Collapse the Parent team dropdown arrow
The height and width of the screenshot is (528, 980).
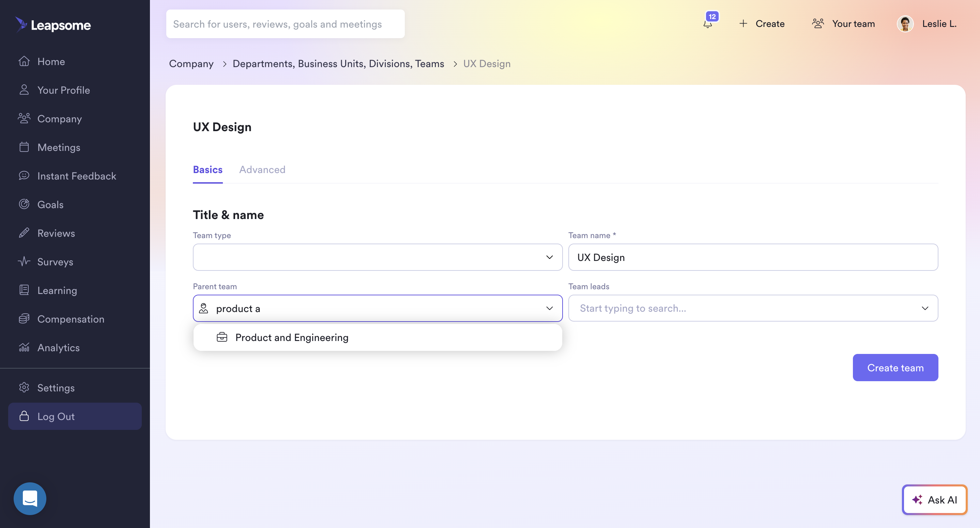[x=549, y=308]
